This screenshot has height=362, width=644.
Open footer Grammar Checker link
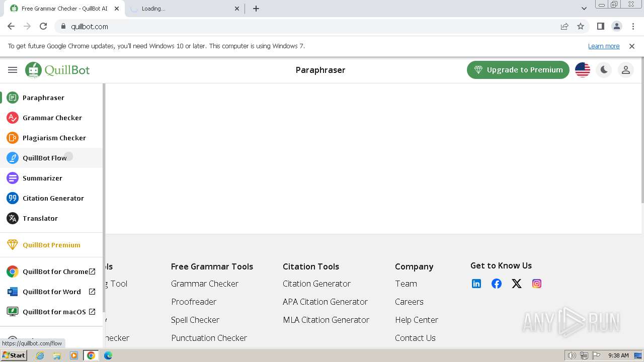(205, 284)
